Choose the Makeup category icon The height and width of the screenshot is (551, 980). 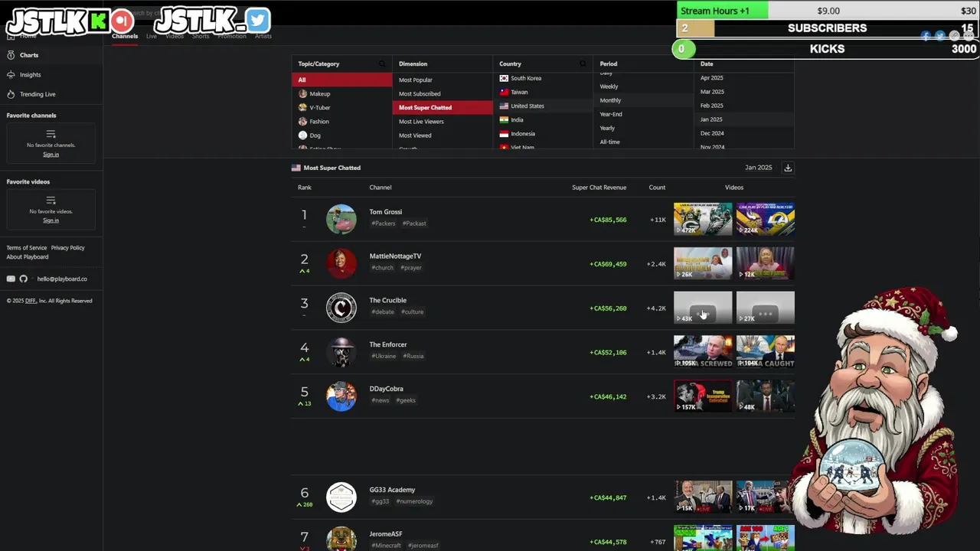(302, 93)
